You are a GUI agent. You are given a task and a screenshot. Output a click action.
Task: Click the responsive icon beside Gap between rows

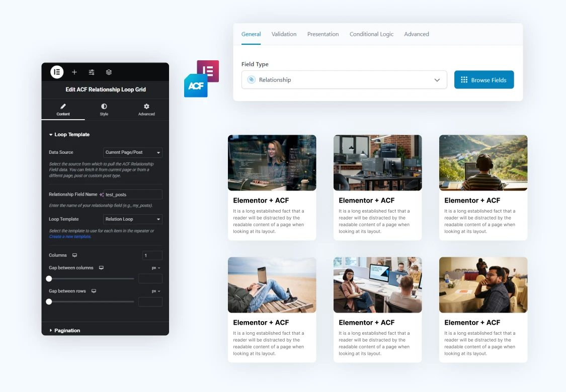94,291
